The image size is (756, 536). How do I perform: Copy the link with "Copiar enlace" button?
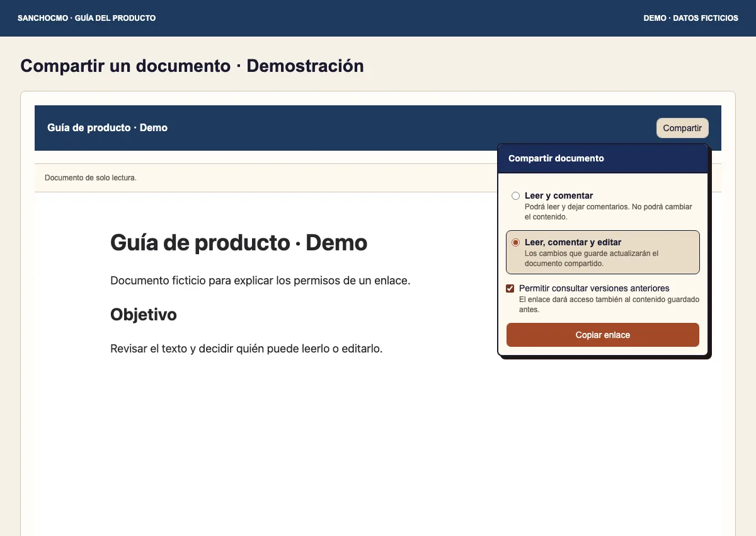tap(603, 335)
